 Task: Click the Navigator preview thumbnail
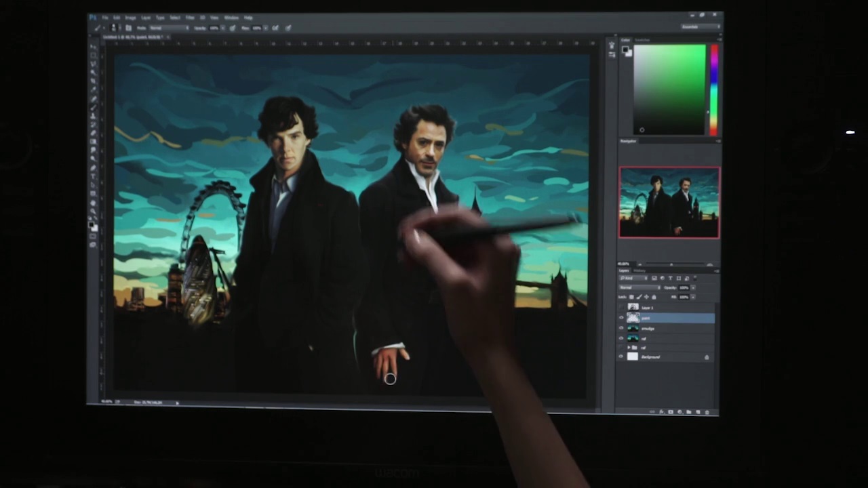[669, 203]
